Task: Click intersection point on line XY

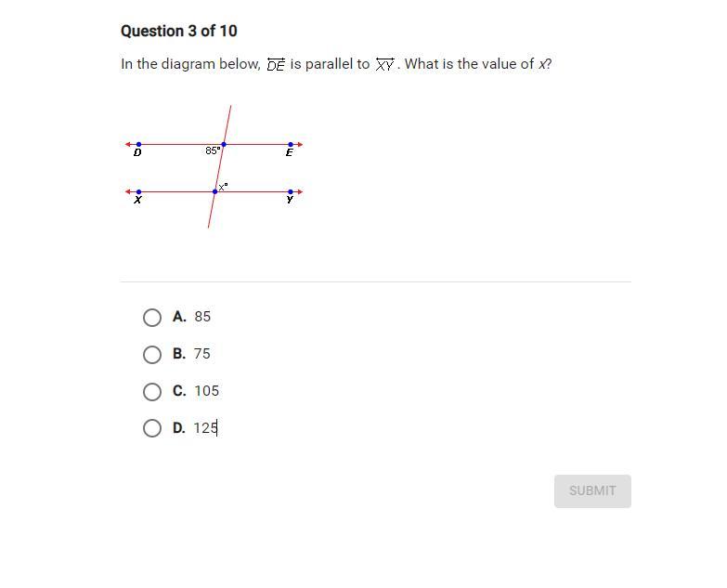Action: (215, 192)
